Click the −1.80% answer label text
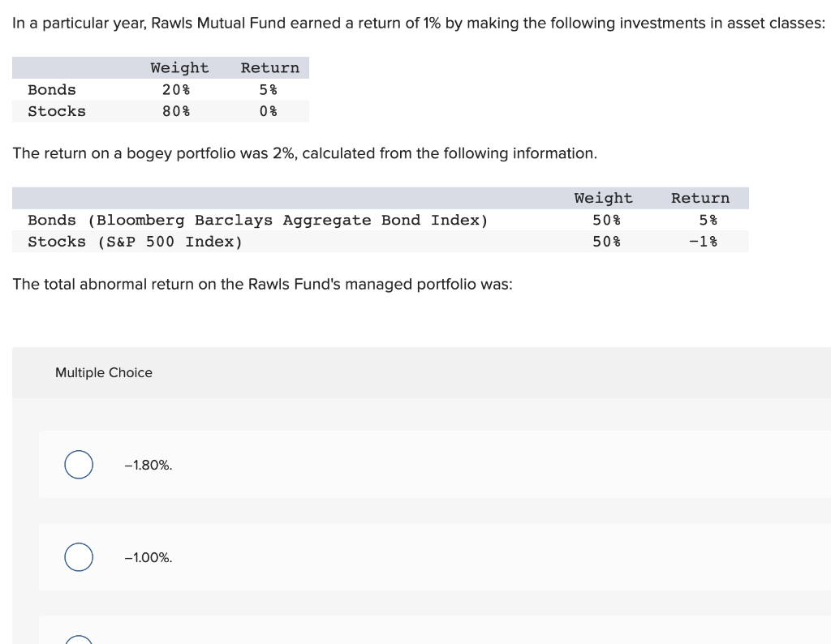The height and width of the screenshot is (644, 831). [149, 465]
